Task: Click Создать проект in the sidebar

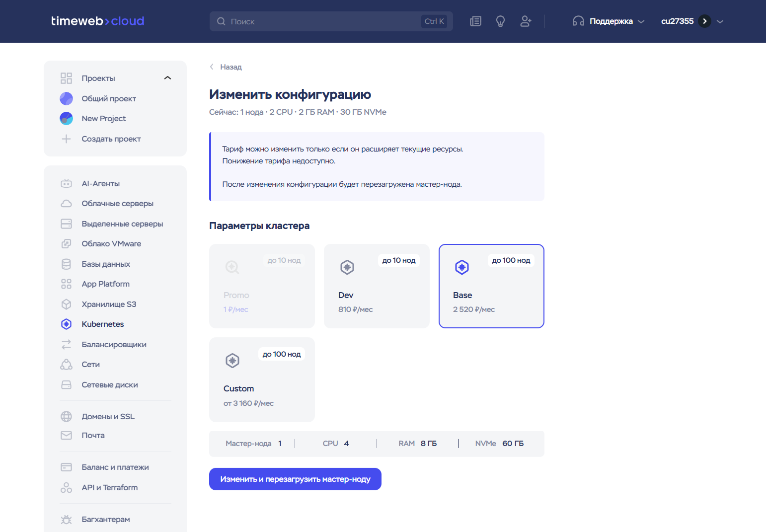Action: coord(111,139)
